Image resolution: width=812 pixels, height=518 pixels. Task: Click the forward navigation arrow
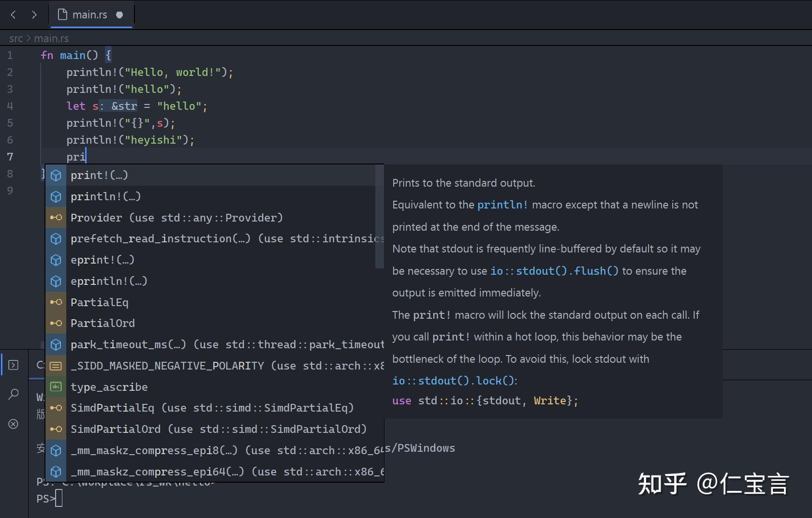click(34, 15)
